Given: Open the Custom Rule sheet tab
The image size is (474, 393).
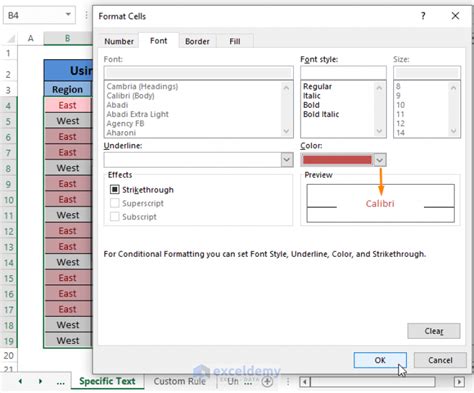Looking at the screenshot, I should [180, 381].
